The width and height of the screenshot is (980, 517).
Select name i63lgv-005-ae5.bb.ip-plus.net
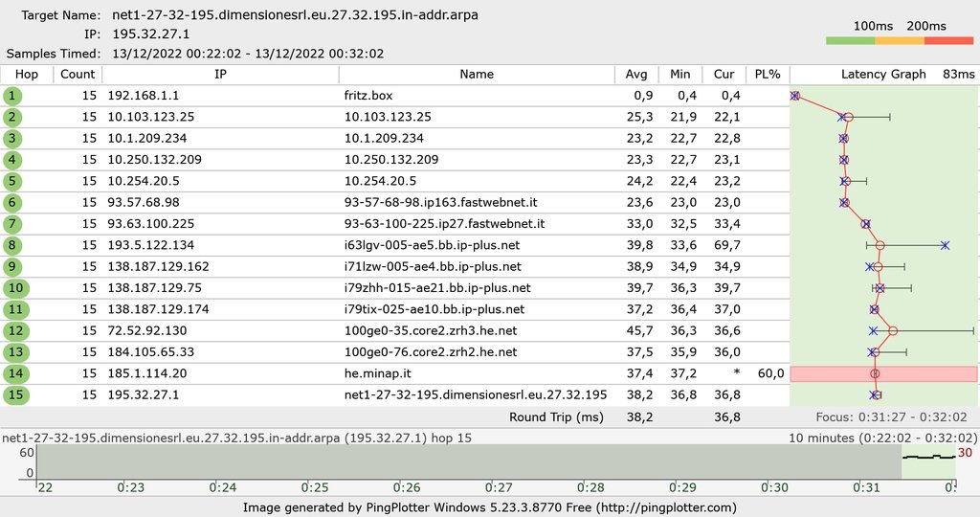click(x=432, y=245)
